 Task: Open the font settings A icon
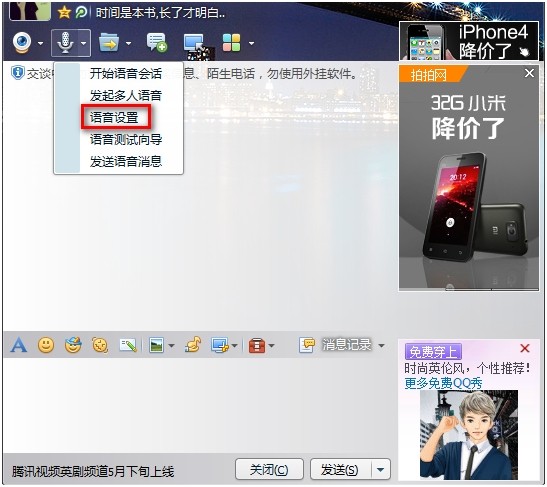pyautogui.click(x=18, y=345)
